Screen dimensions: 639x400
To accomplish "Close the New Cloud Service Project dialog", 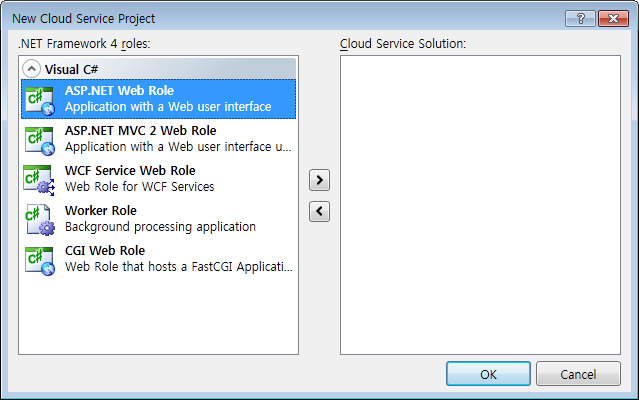I will pyautogui.click(x=613, y=18).
